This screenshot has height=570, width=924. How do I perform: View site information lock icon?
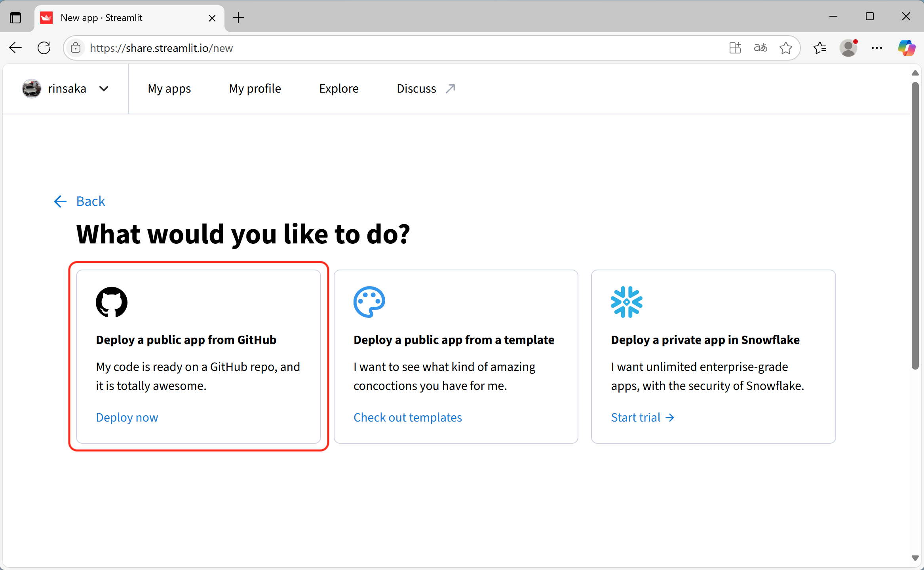(76, 48)
